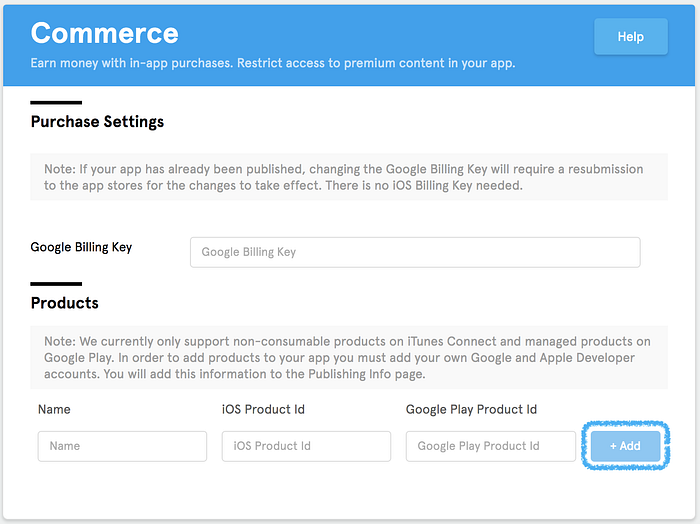Click the Help button
This screenshot has height=524, width=700.
630,37
